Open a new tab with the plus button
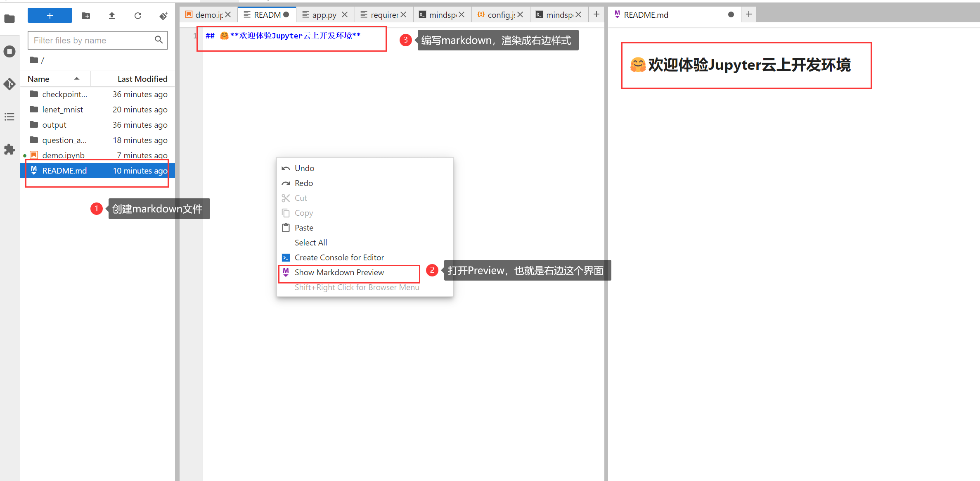 (x=596, y=14)
